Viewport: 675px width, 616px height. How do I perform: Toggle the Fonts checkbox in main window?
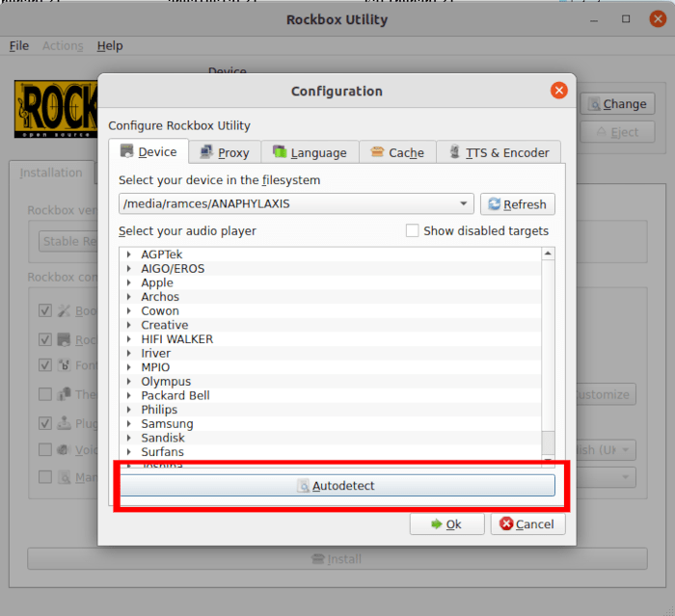pyautogui.click(x=45, y=365)
